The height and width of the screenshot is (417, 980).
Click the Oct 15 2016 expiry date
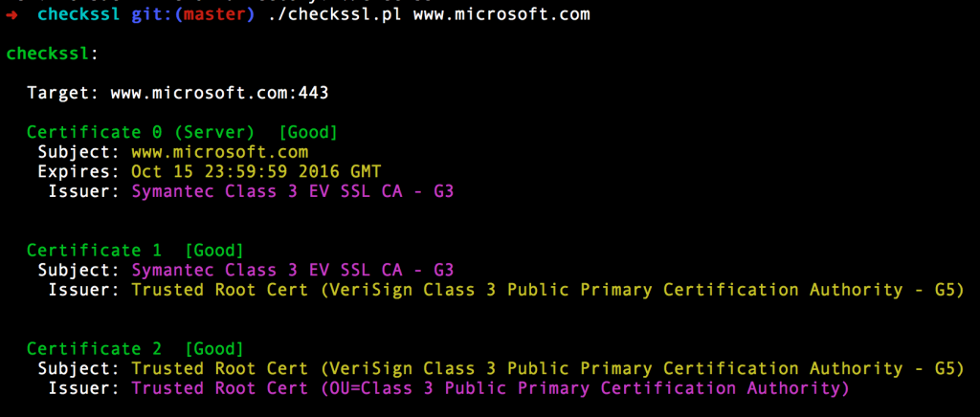coord(256,171)
